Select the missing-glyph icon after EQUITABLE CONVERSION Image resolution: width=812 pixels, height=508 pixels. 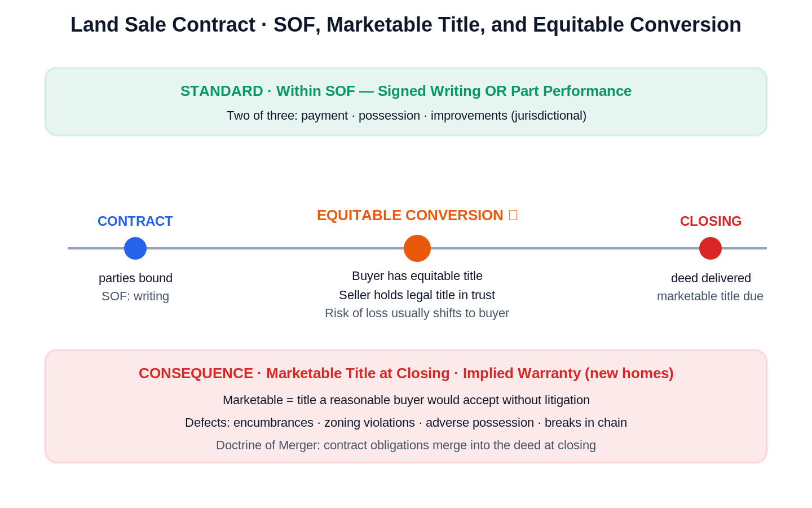pos(513,215)
